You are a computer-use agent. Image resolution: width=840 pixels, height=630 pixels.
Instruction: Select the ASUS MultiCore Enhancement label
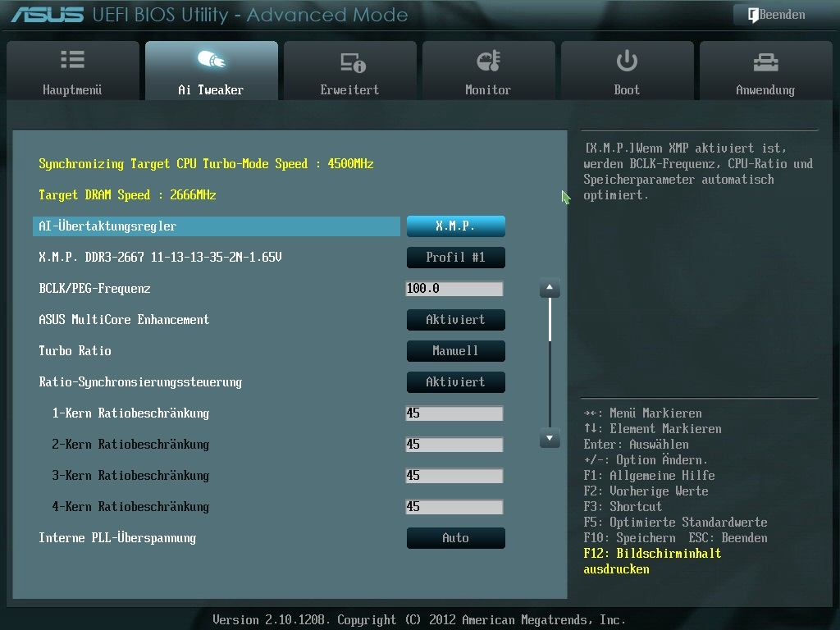click(x=125, y=320)
